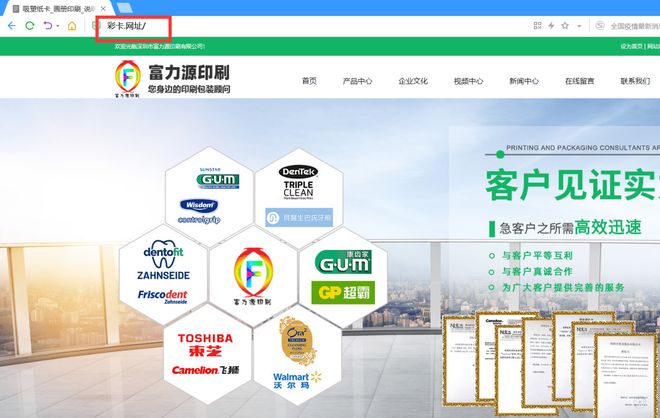Click the dentofit Zahnseide logo
The image size is (660, 418).
163,260
